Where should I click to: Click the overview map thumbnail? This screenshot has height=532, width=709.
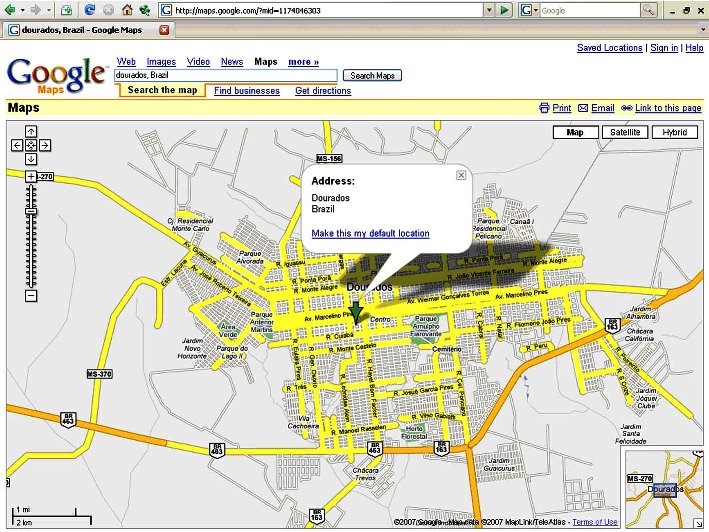pos(664,489)
